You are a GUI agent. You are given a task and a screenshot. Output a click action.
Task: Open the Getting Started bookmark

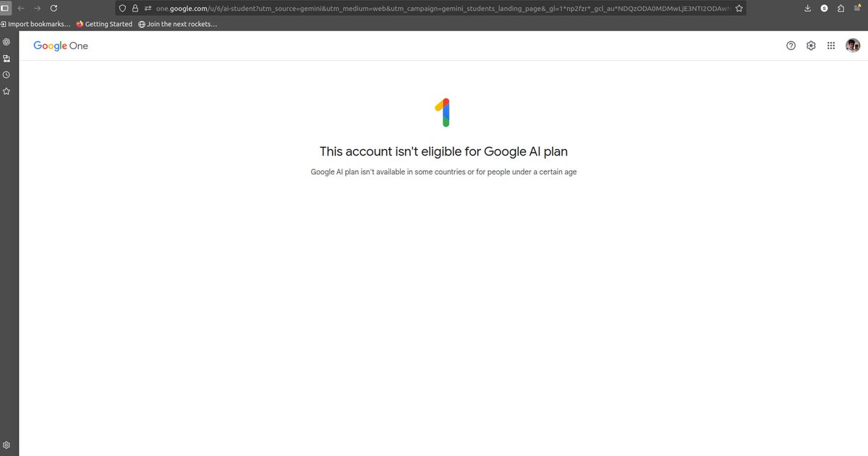[x=104, y=24]
